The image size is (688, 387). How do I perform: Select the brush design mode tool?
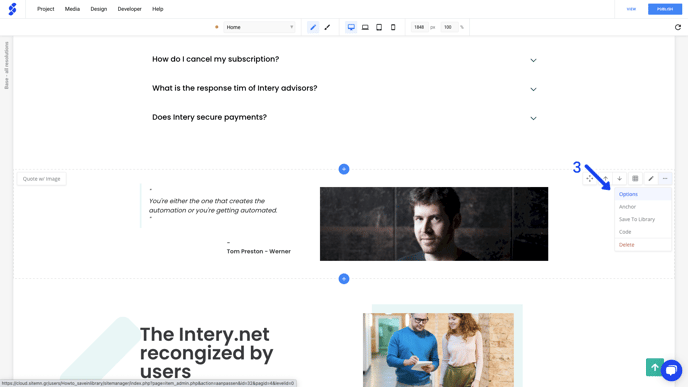click(327, 27)
